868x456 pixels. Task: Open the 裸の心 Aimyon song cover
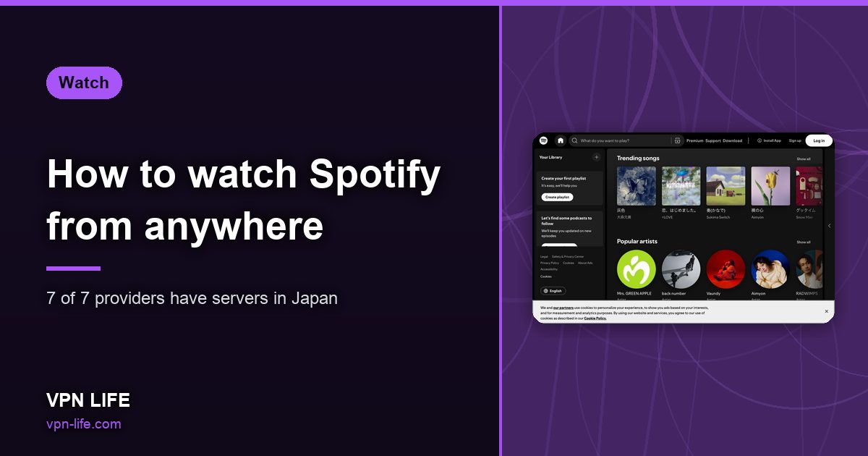[x=770, y=186]
